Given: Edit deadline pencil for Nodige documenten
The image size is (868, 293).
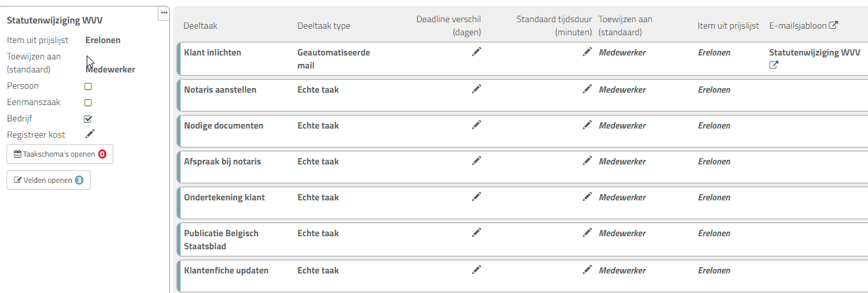Looking at the screenshot, I should coord(476,125).
